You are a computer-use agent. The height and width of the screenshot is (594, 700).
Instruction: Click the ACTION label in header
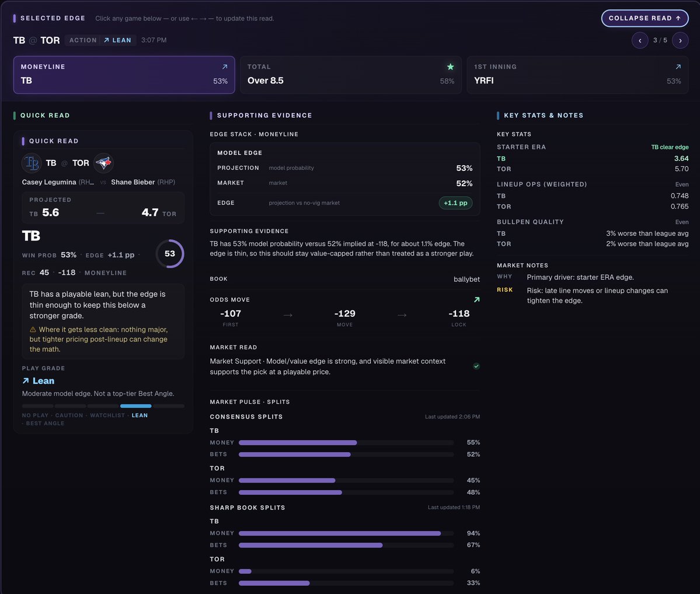point(83,40)
